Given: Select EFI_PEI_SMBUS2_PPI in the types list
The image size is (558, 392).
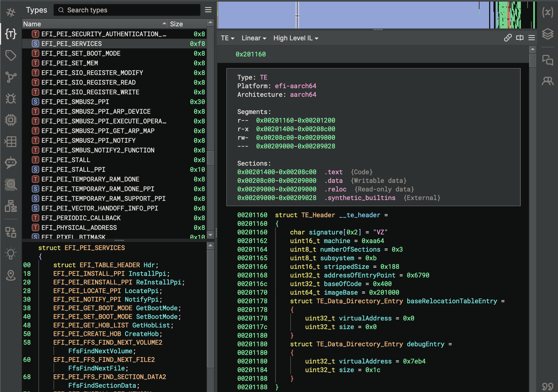Looking at the screenshot, I should click(x=75, y=102).
